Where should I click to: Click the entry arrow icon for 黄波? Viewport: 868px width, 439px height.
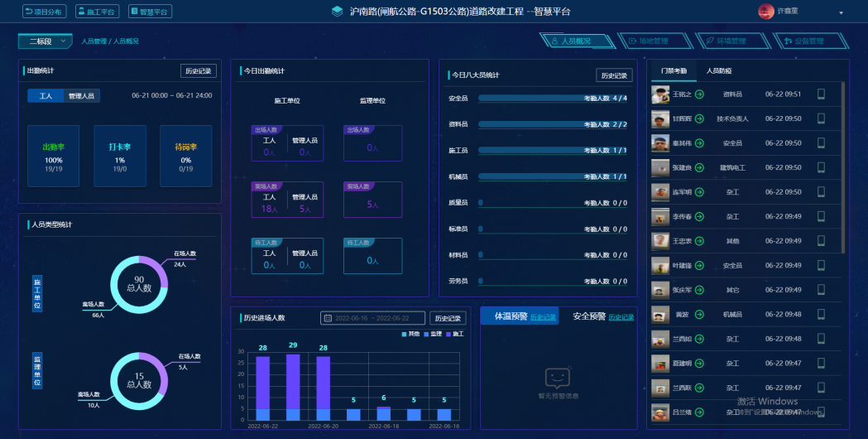pyautogui.click(x=699, y=314)
